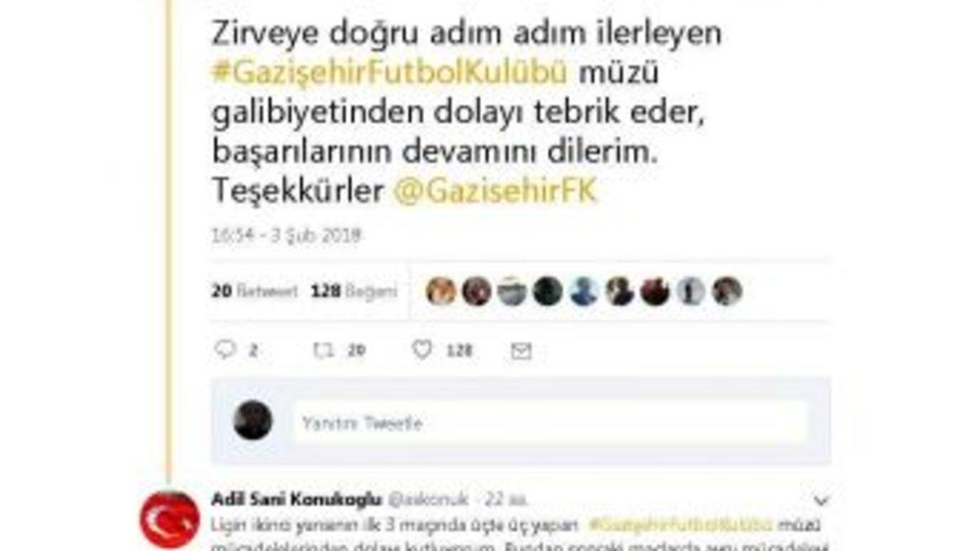Open the hashtag link in the reply tweet
Viewport: 980px width, 551px height.
680,522
